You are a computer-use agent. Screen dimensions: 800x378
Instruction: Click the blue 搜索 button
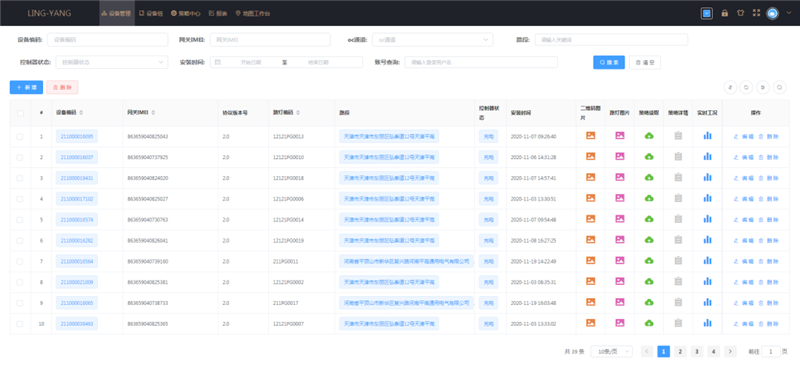point(609,62)
